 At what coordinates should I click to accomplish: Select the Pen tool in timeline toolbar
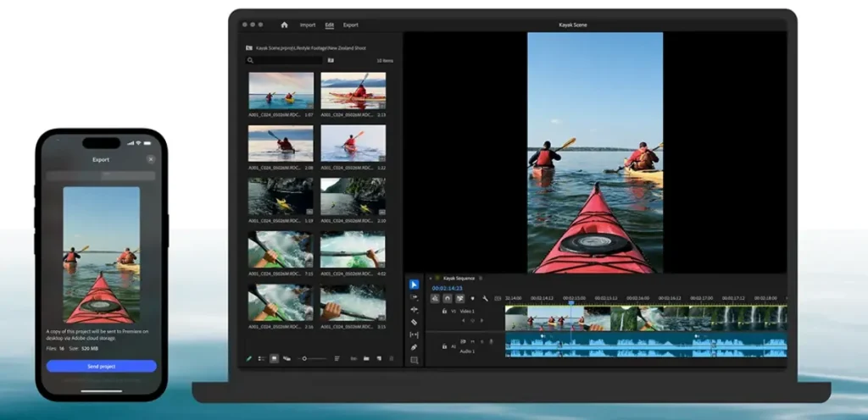click(x=414, y=347)
